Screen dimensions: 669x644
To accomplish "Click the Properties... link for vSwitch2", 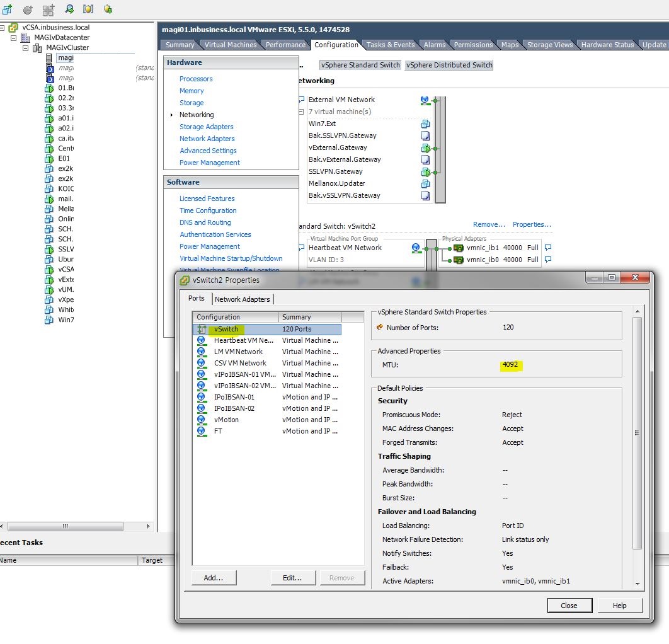I will (x=532, y=224).
